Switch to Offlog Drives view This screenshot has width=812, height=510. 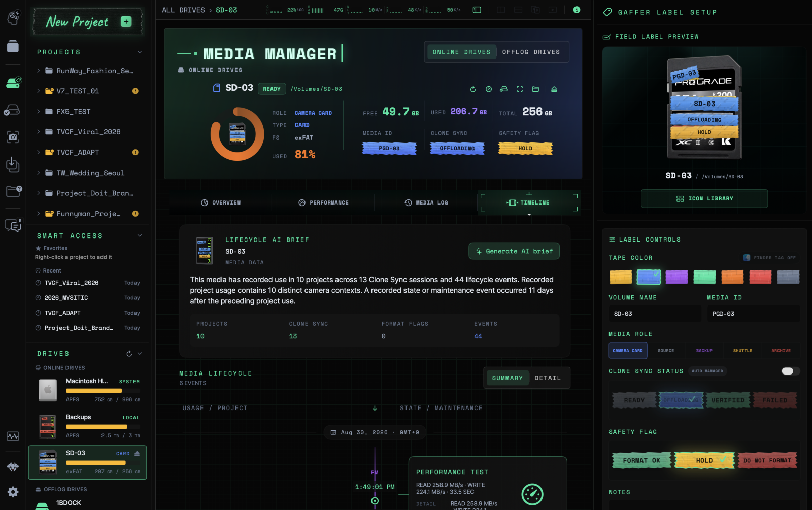(x=531, y=52)
